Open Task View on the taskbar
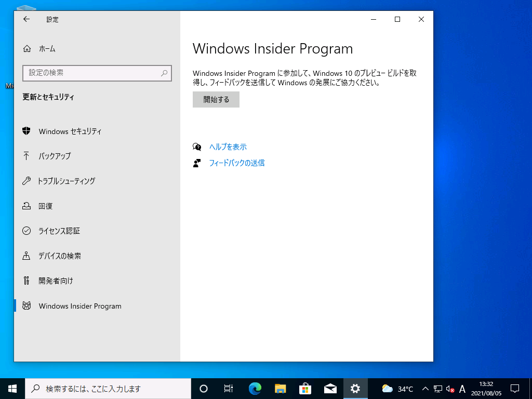The height and width of the screenshot is (399, 532). coord(229,389)
